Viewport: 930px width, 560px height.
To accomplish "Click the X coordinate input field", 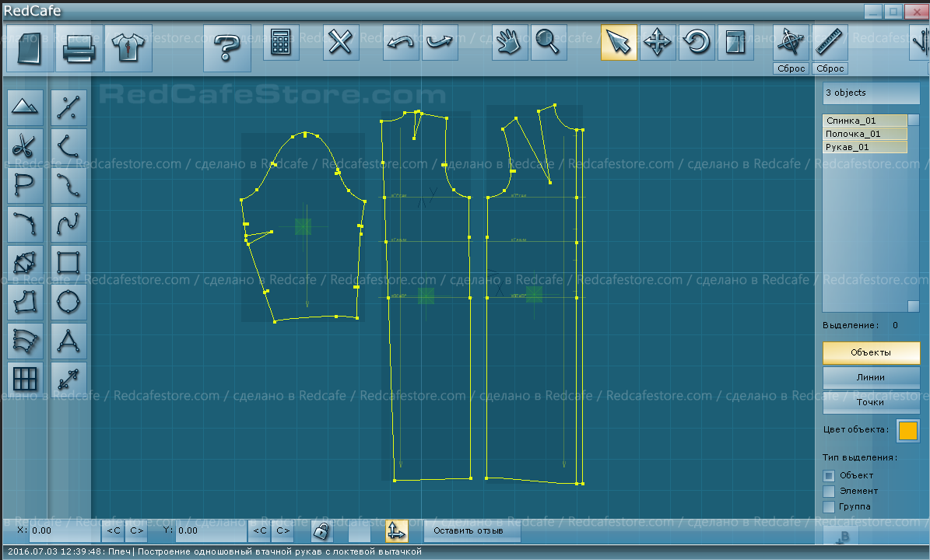I will coord(65,530).
